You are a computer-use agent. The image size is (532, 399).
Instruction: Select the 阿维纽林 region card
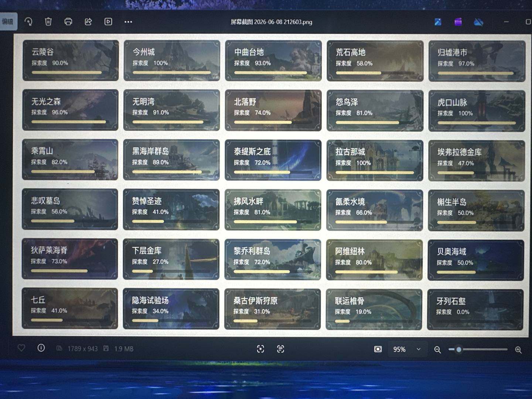pyautogui.click(x=374, y=260)
